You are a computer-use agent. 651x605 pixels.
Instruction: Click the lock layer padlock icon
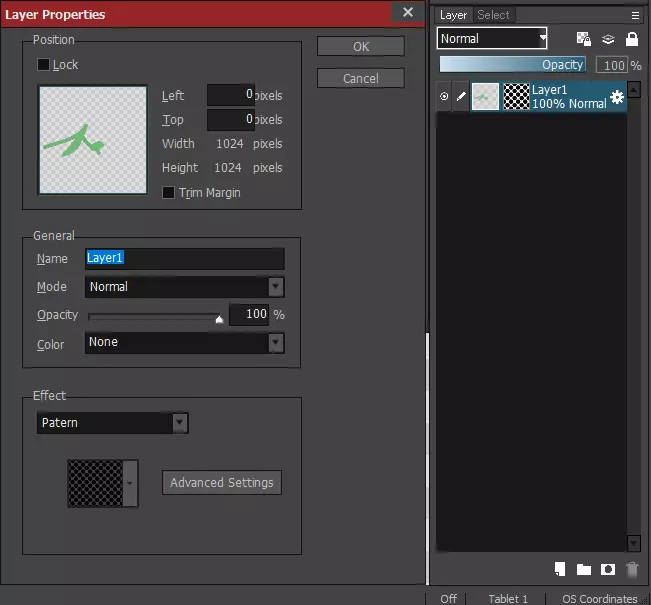631,39
